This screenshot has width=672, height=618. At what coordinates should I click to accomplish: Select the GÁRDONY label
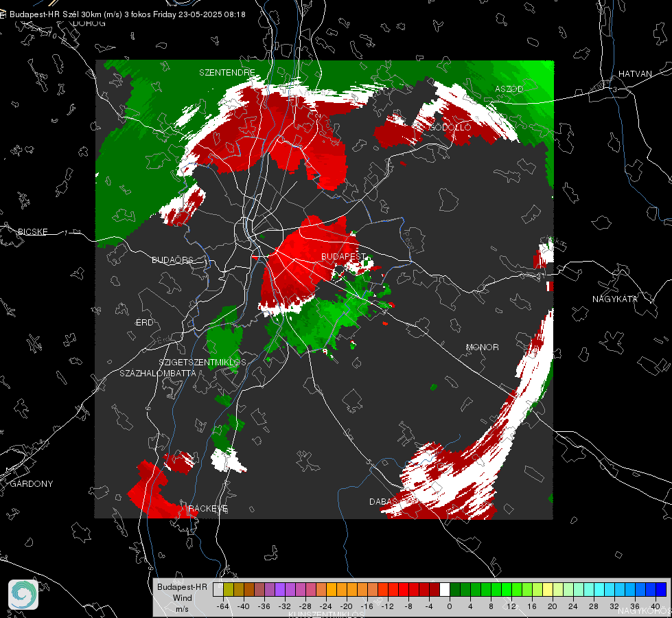tap(32, 484)
